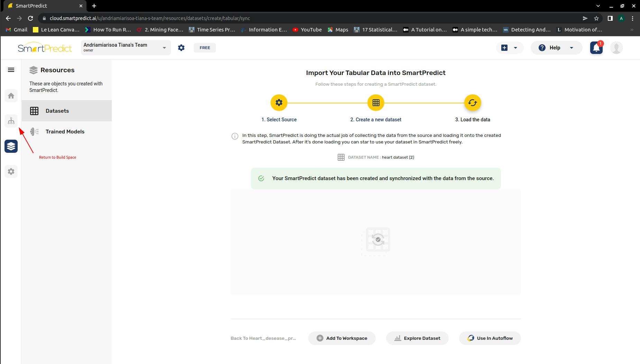Click the Create a new dataset step circle
Image resolution: width=640 pixels, height=364 pixels.
point(376,103)
